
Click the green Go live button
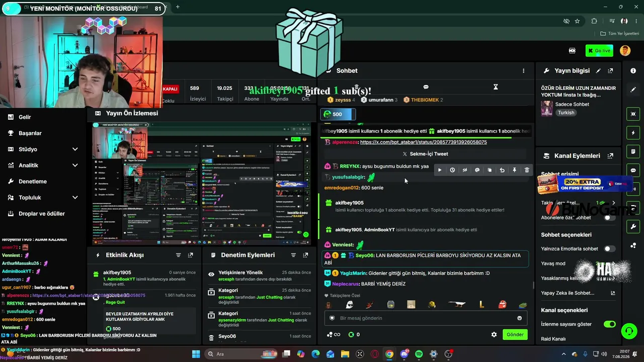[x=599, y=50]
